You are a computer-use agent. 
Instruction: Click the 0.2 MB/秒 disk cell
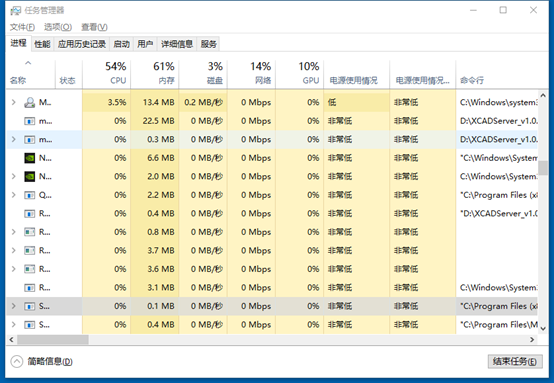pyautogui.click(x=203, y=102)
